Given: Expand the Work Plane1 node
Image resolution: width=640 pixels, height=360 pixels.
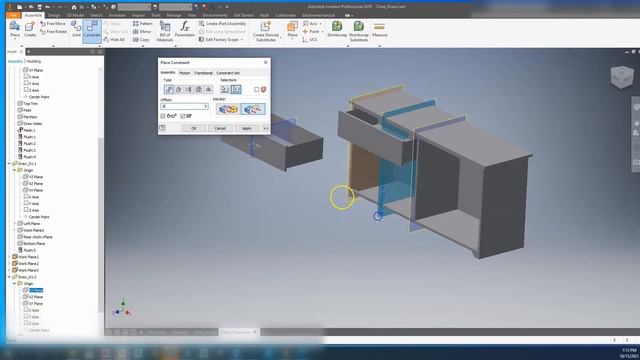Looking at the screenshot, I should point(9,257).
